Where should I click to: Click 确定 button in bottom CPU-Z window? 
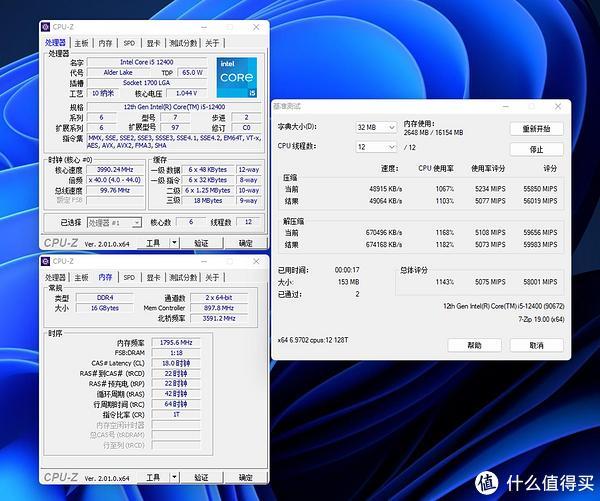pos(245,478)
